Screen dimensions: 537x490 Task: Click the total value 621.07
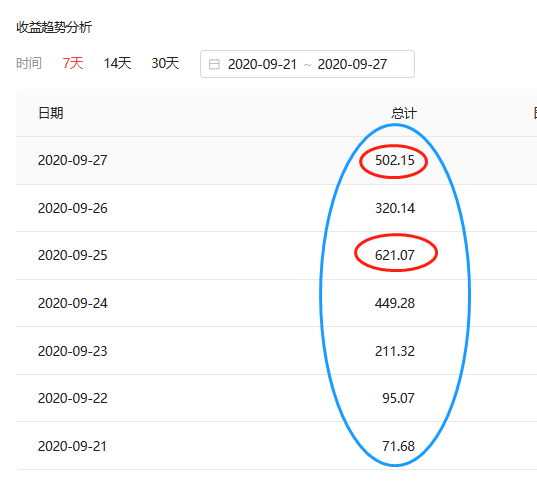click(395, 255)
